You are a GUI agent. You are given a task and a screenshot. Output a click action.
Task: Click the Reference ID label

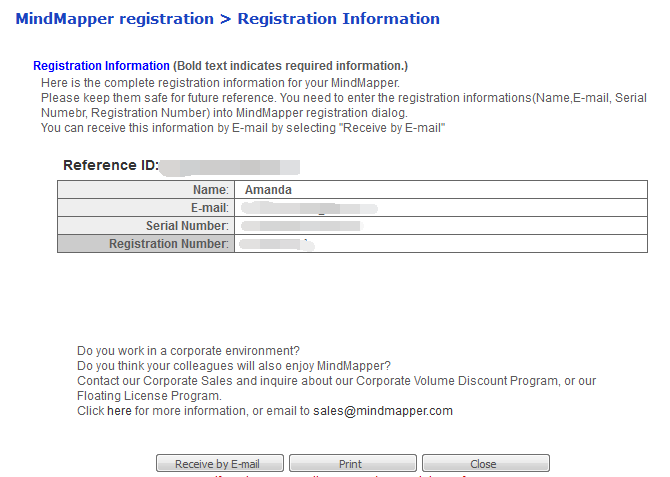pyautogui.click(x=110, y=165)
